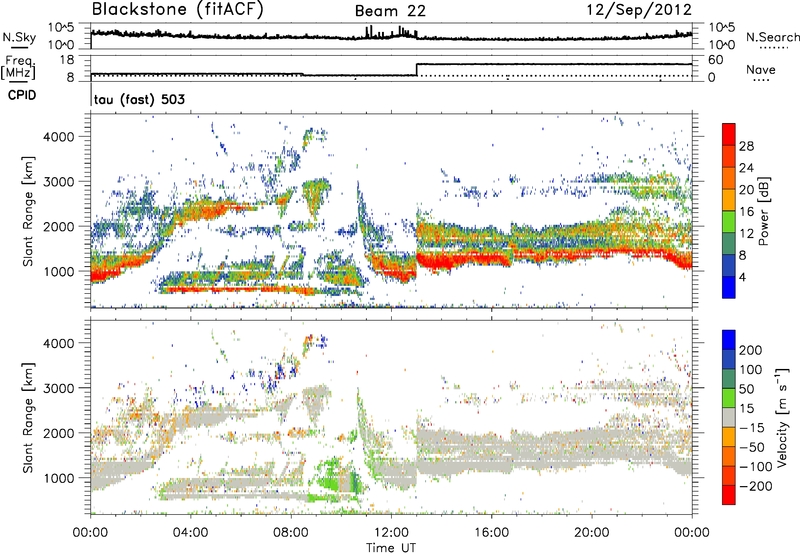Select the "4" label on Power color bar

point(742,277)
